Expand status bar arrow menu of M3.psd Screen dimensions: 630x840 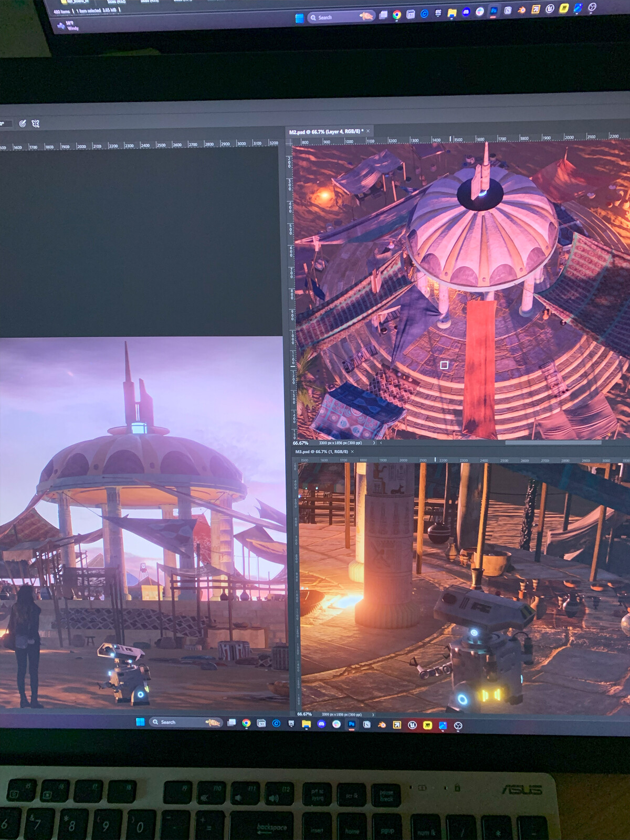pyautogui.click(x=373, y=715)
